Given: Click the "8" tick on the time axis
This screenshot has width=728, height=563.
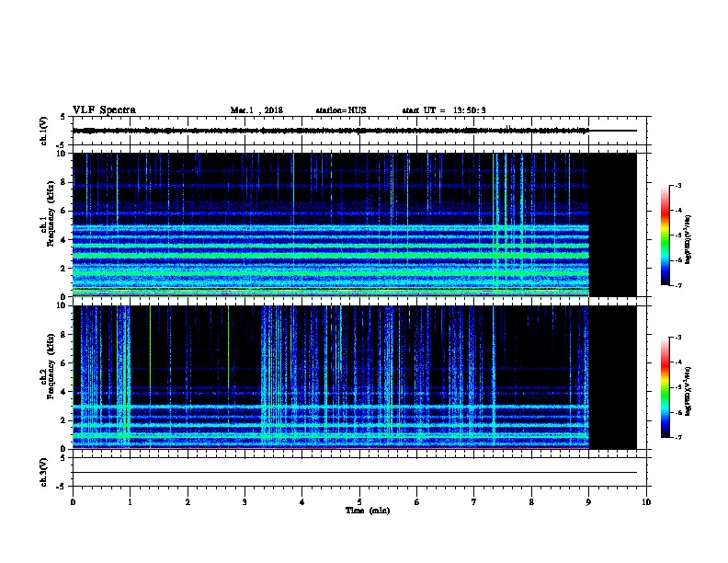Looking at the screenshot, I should click(531, 502).
